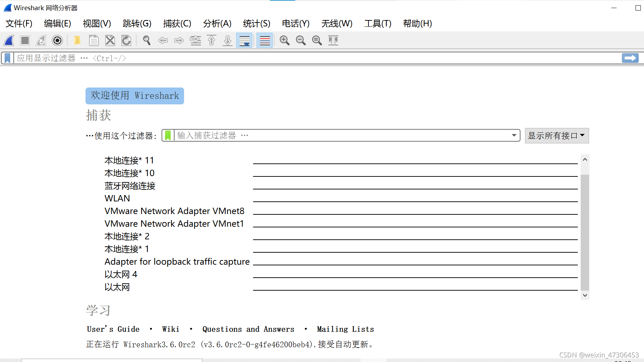The width and height of the screenshot is (644, 362).
Task: Click green capture filter bookmark icon
Action: tap(168, 135)
